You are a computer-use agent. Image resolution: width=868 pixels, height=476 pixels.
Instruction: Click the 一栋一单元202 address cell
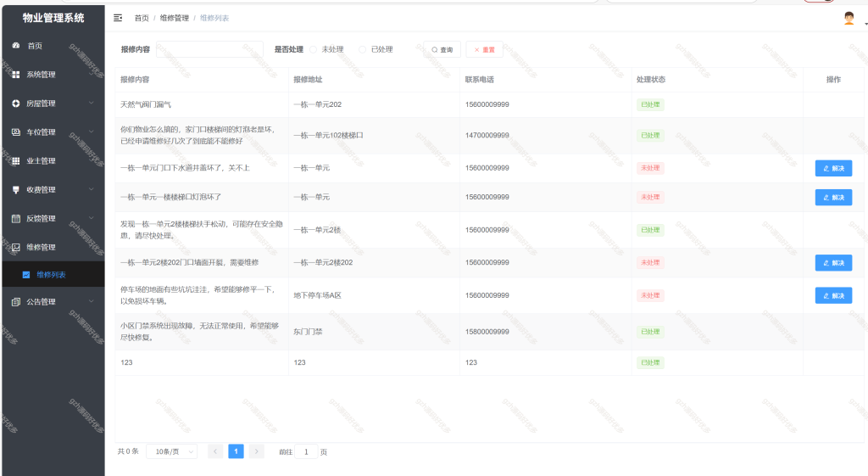(317, 104)
